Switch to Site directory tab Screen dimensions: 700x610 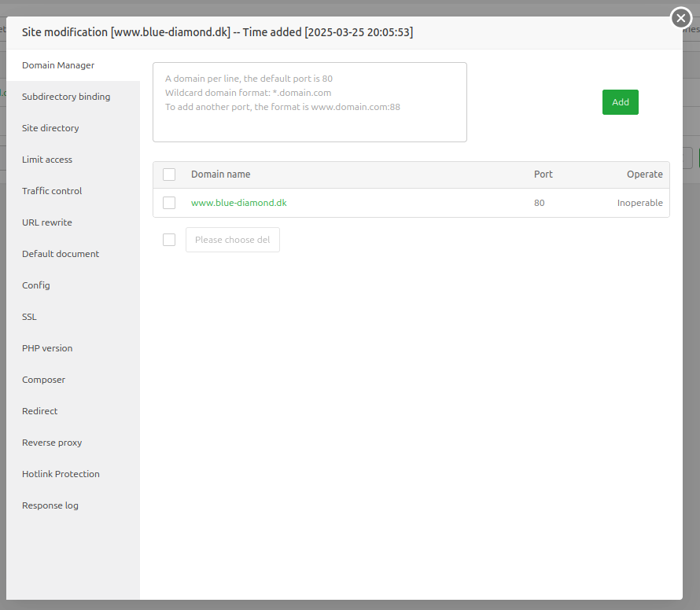[73, 128]
